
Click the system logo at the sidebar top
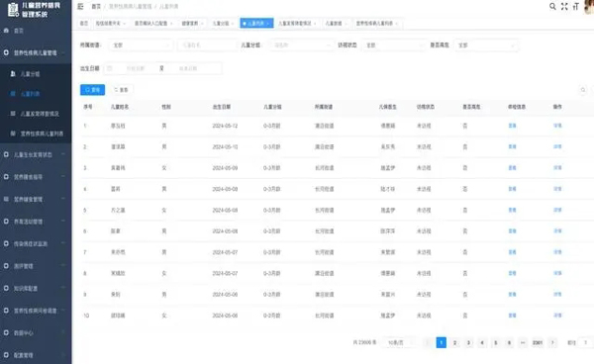[13, 10]
